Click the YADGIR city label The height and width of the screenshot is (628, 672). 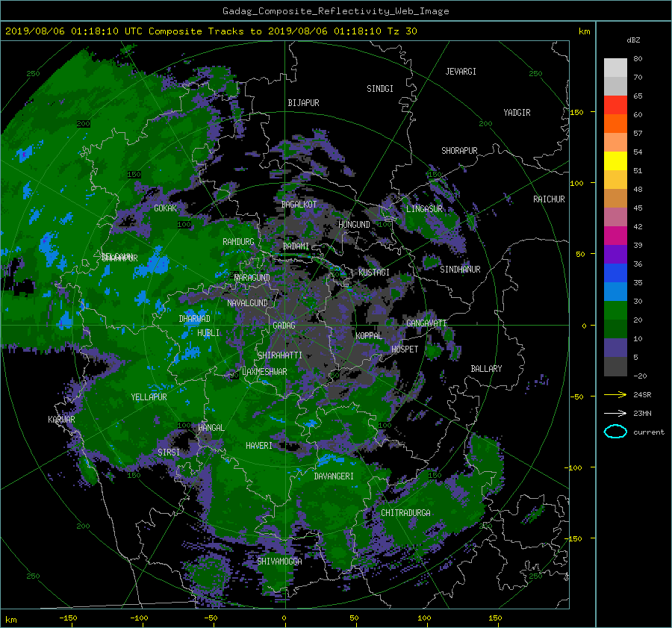click(x=517, y=113)
